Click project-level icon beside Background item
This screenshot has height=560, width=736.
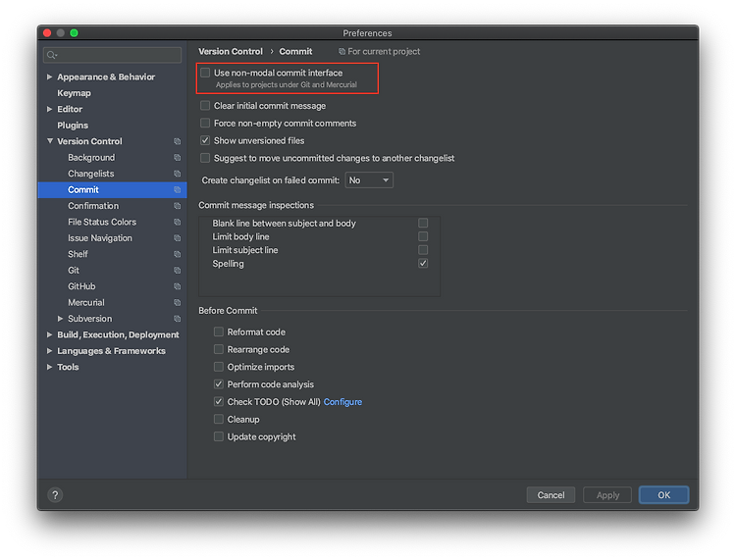pos(178,158)
